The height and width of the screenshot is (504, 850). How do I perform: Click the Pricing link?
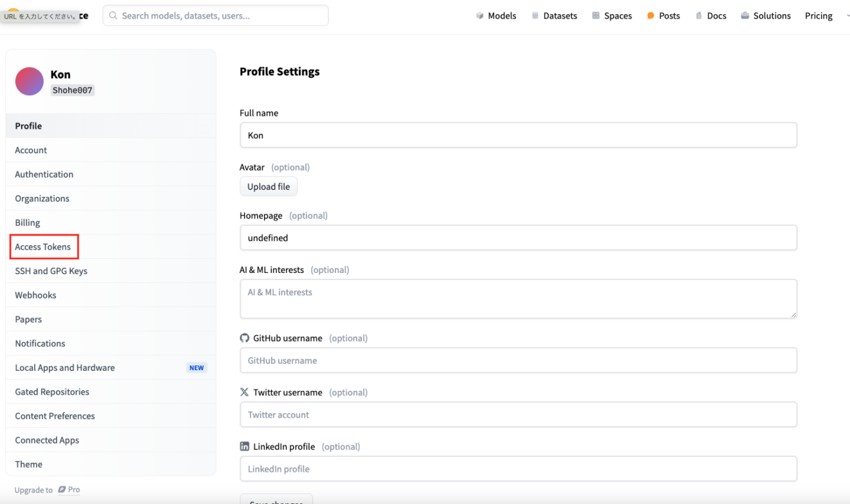tap(818, 16)
